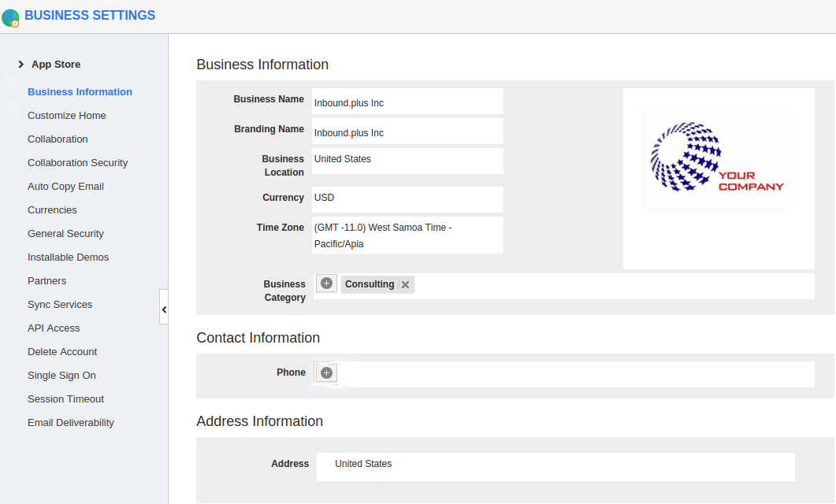Click the company logo image

718,163
